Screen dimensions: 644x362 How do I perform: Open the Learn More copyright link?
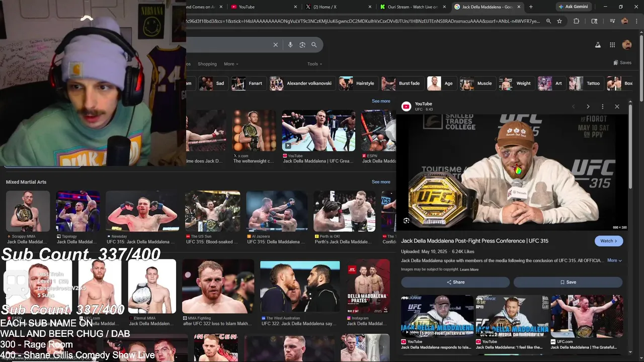469,269
